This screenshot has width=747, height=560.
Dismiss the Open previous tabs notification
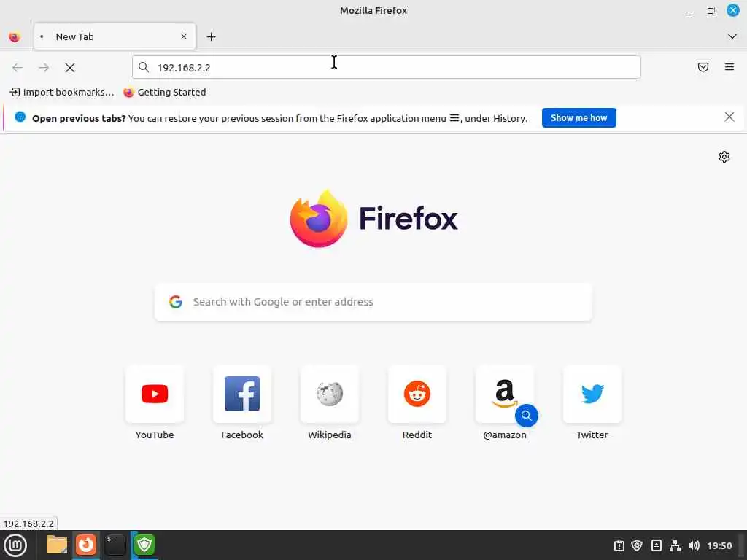tap(729, 117)
